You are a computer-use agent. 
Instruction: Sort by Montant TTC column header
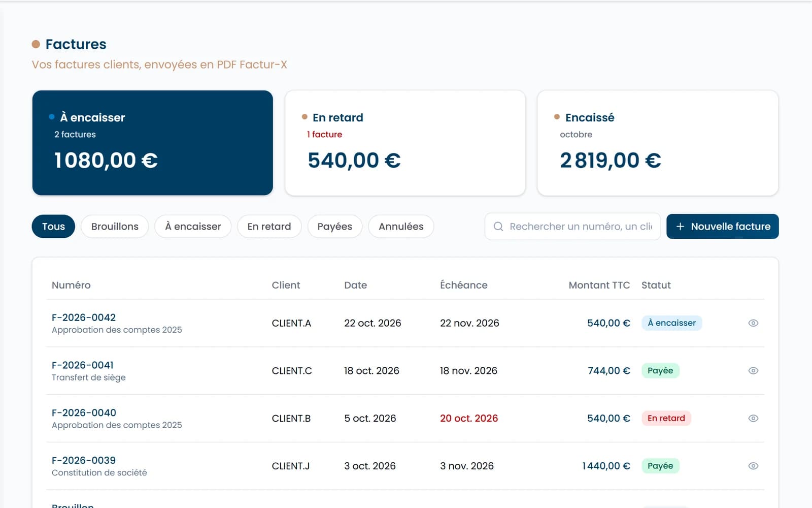(599, 285)
